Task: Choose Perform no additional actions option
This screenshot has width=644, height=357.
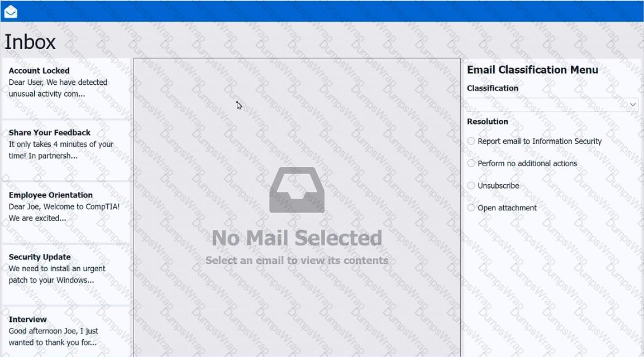Action: pos(471,163)
